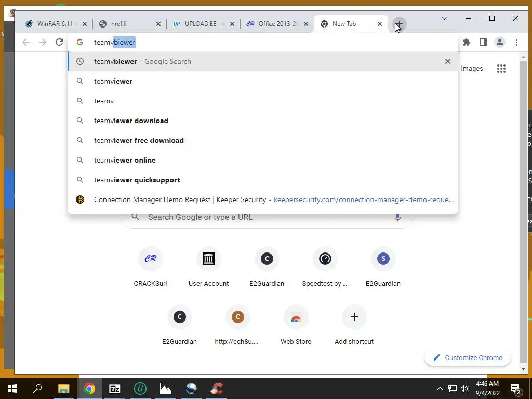This screenshot has width=532, height=399.
Task: Open the Windows Start menu
Action: point(12,389)
